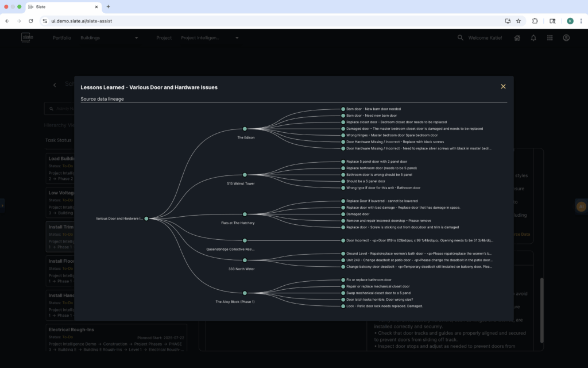Bookmark this page with star icon

[519, 21]
